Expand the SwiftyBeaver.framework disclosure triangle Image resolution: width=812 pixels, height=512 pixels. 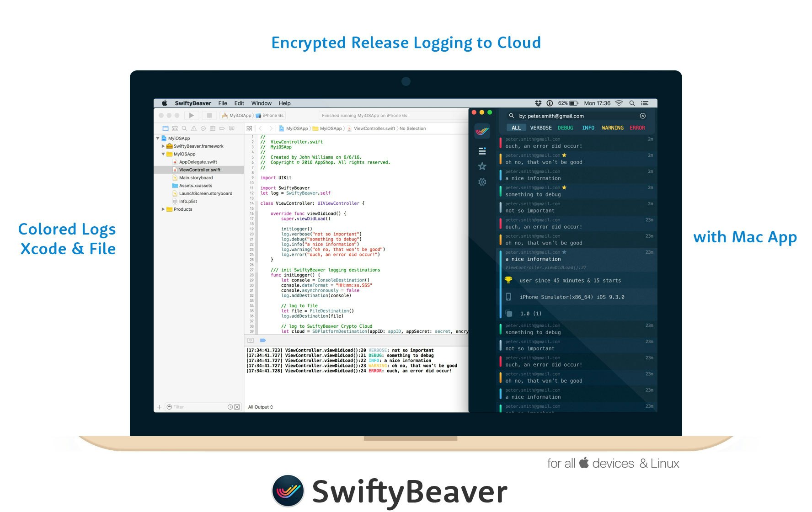click(x=163, y=146)
